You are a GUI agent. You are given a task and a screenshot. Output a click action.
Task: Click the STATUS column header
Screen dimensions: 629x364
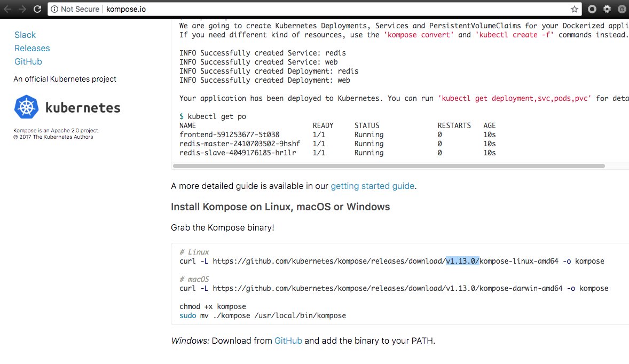click(x=367, y=125)
